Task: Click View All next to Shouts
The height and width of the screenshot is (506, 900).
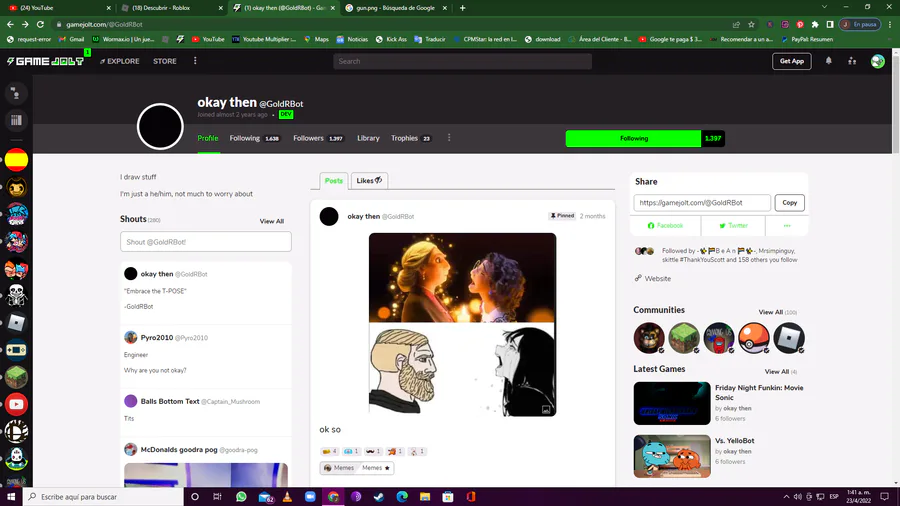Action: [271, 221]
